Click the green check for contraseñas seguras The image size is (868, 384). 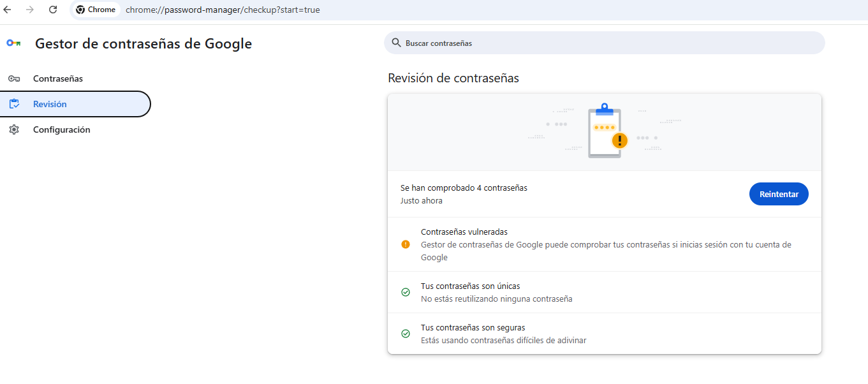pos(406,334)
